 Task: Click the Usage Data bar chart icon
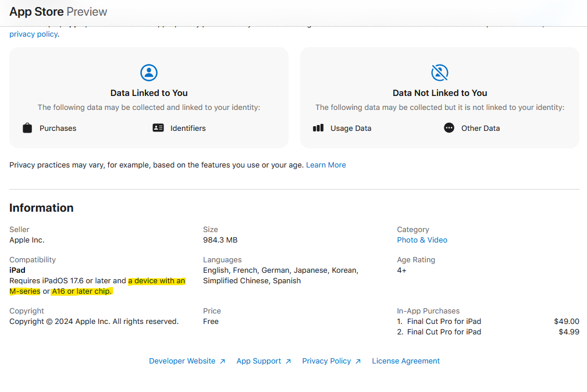tap(318, 128)
